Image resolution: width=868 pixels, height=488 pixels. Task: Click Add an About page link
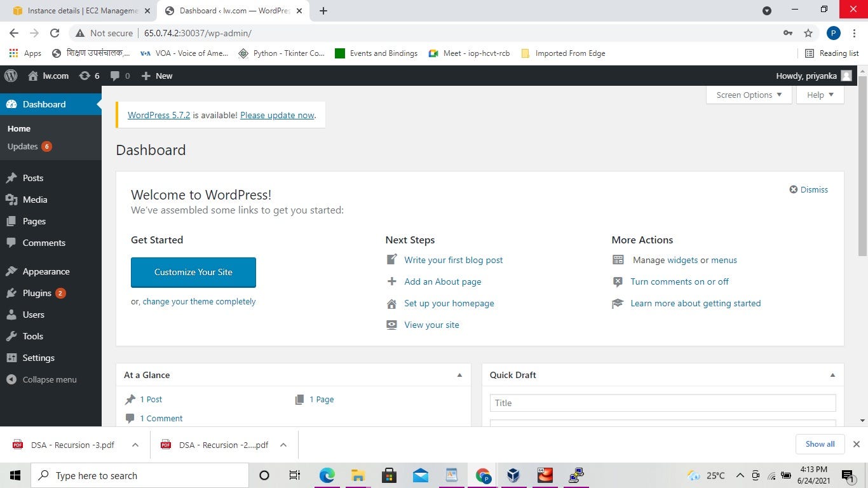pos(443,281)
